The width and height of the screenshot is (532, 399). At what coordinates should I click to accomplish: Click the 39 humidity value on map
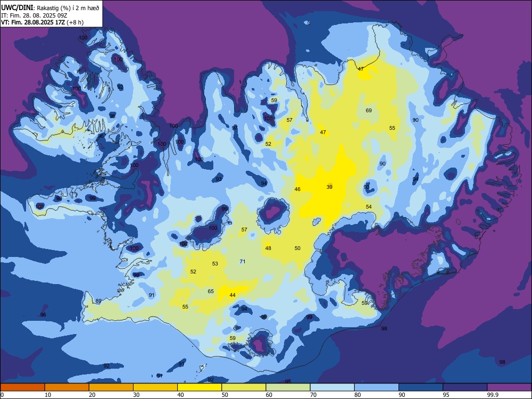point(329,187)
